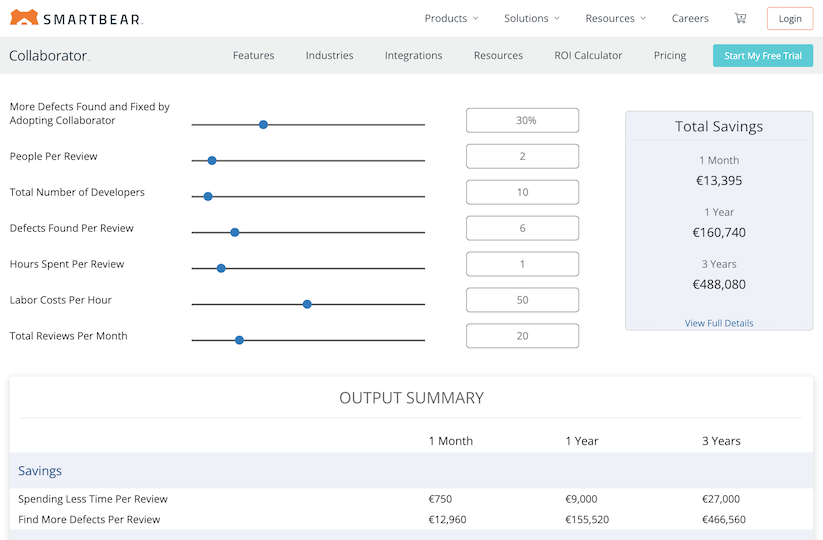Open the Careers page

tap(690, 18)
